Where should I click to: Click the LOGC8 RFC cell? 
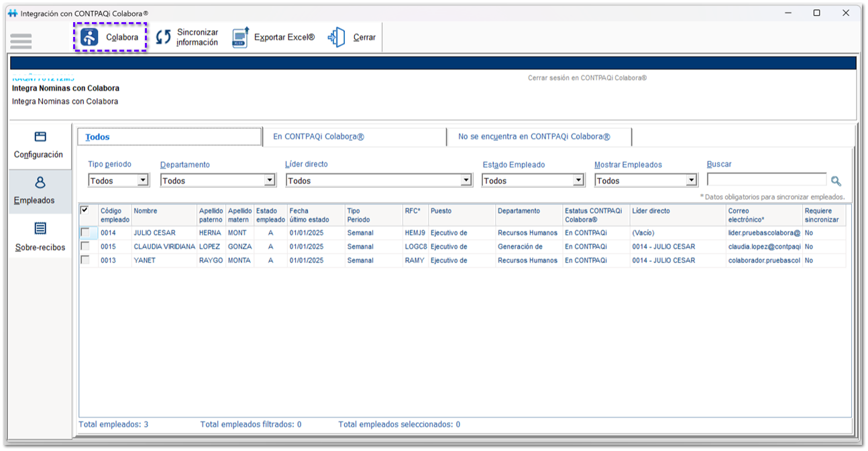pyautogui.click(x=415, y=246)
